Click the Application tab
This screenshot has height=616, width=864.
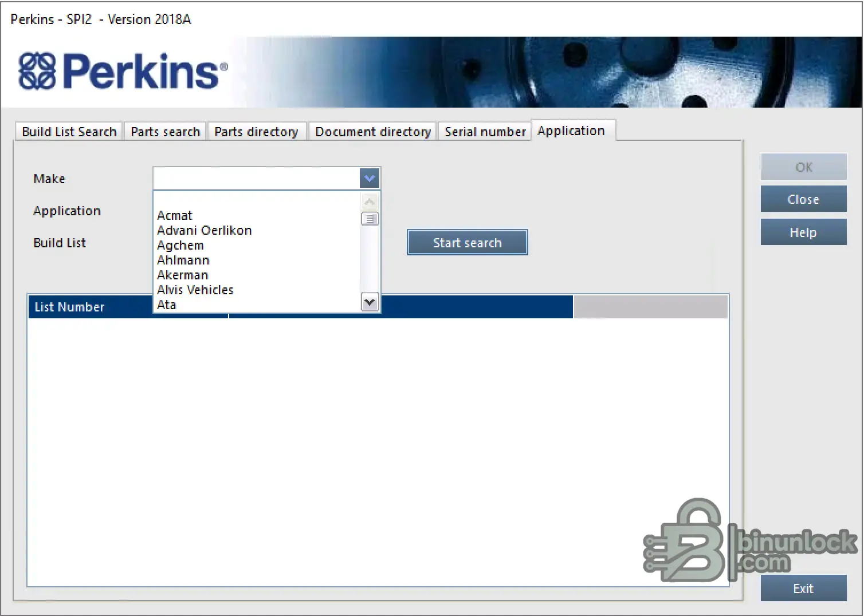pos(573,131)
